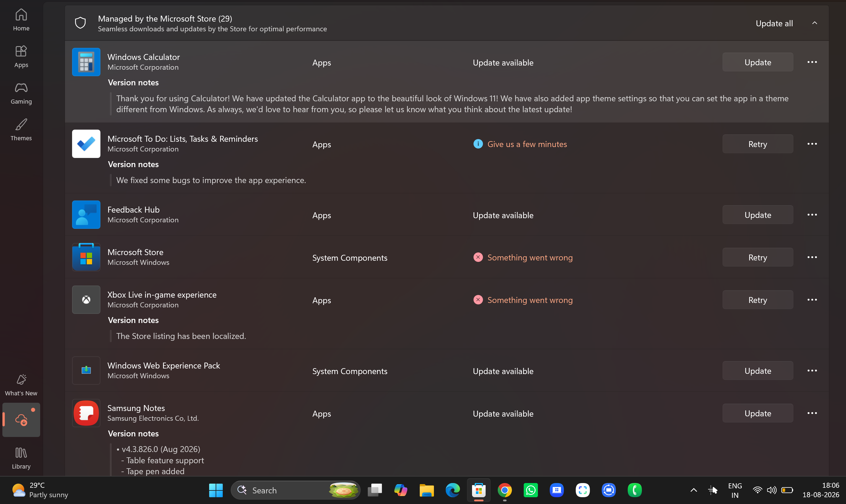Click Update all button
This screenshot has width=846, height=504.
pyautogui.click(x=774, y=23)
